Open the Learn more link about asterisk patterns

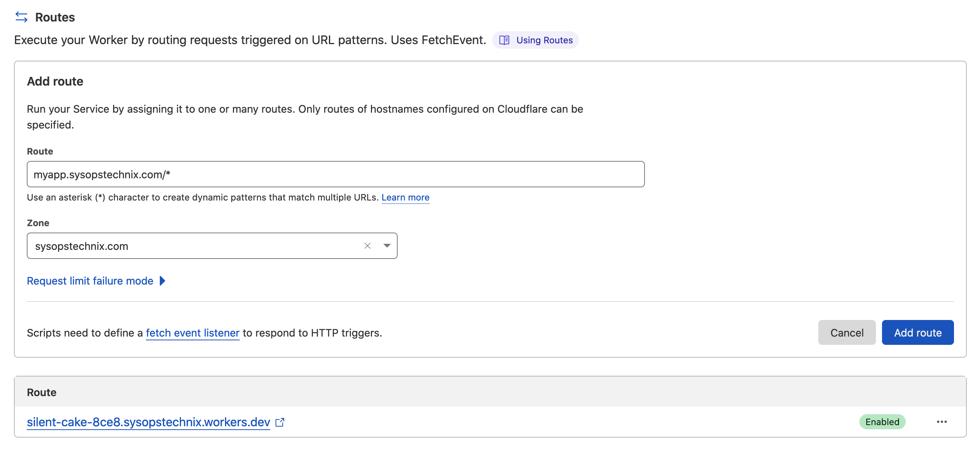click(405, 197)
